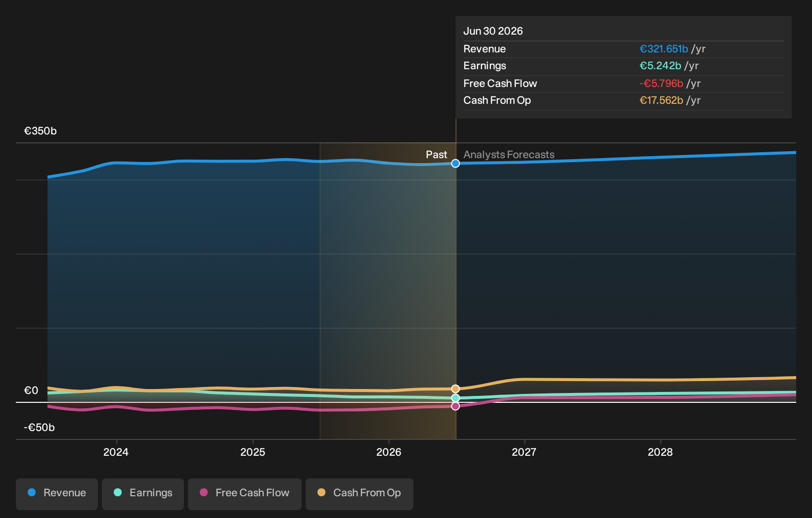The height and width of the screenshot is (518, 812).
Task: Click the Earnings row label in tooltip
Action: pyautogui.click(x=485, y=66)
